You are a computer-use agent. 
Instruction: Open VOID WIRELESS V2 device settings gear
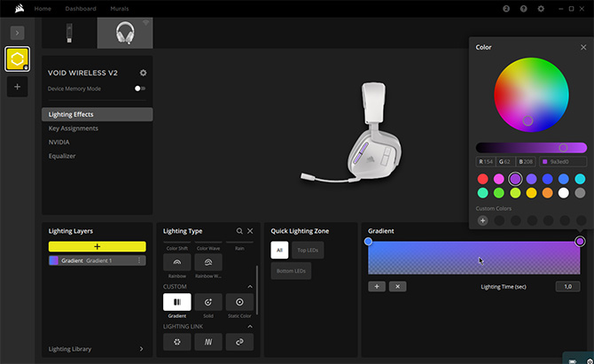144,73
